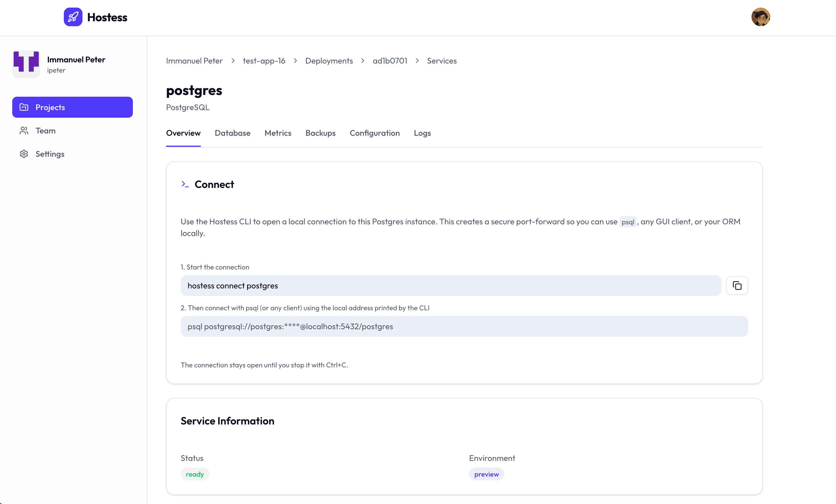Click the PostgreSQL subtitle
The height and width of the screenshot is (504, 836).
coord(188,107)
